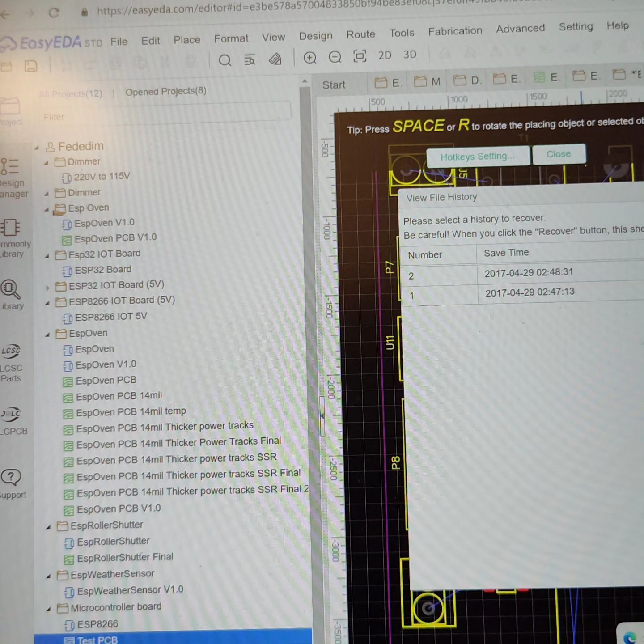Image resolution: width=644 pixels, height=644 pixels.
Task: Switch to the All Projects(12) tab
Action: (x=71, y=94)
